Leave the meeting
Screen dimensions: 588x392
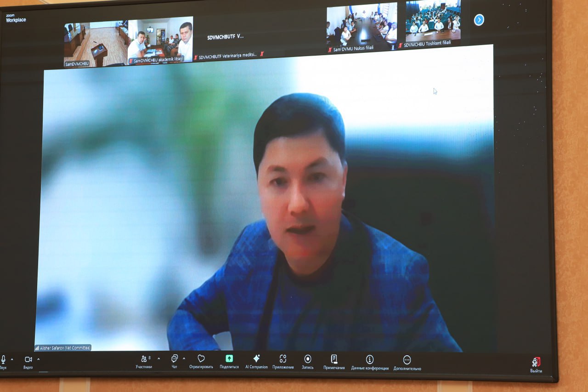click(536, 365)
